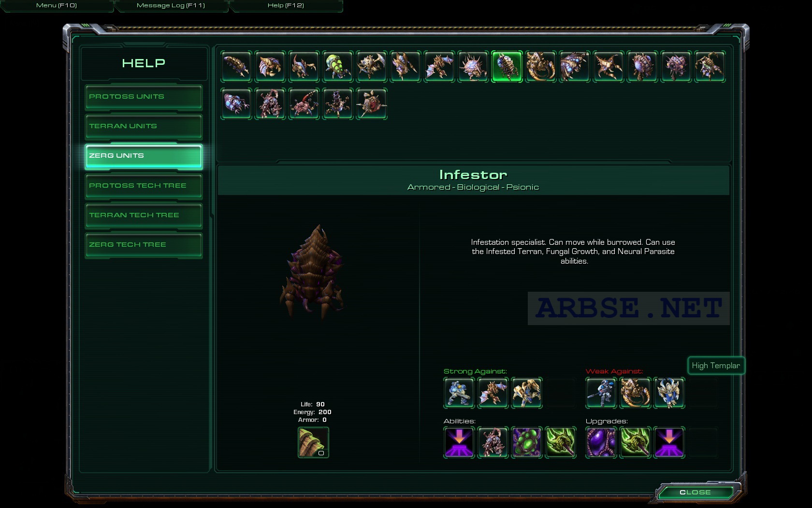Click Marine icon under Strong Against
812x508 pixels.
pyautogui.click(x=459, y=393)
